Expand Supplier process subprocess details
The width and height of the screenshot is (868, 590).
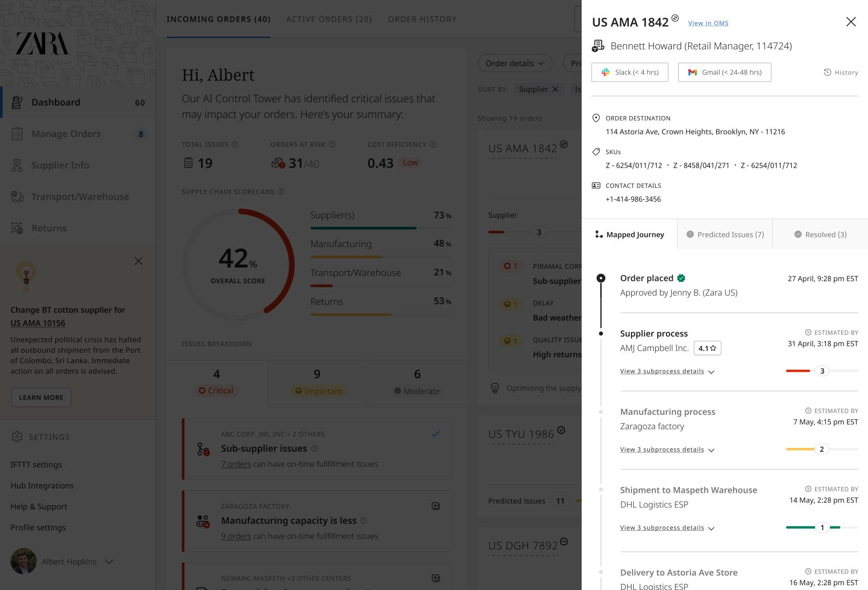tap(667, 371)
